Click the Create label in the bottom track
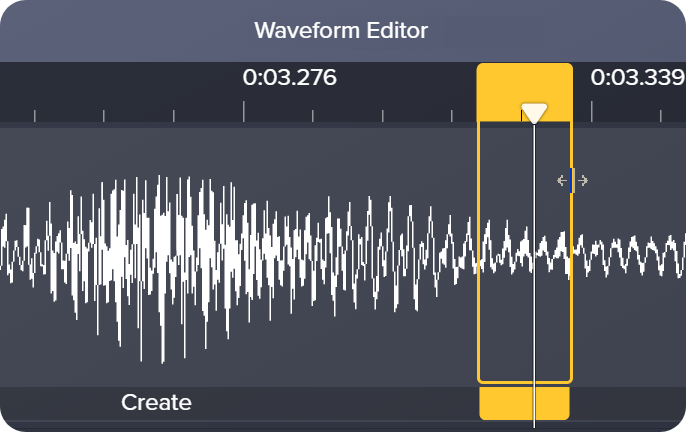The height and width of the screenshot is (432, 686). click(156, 403)
